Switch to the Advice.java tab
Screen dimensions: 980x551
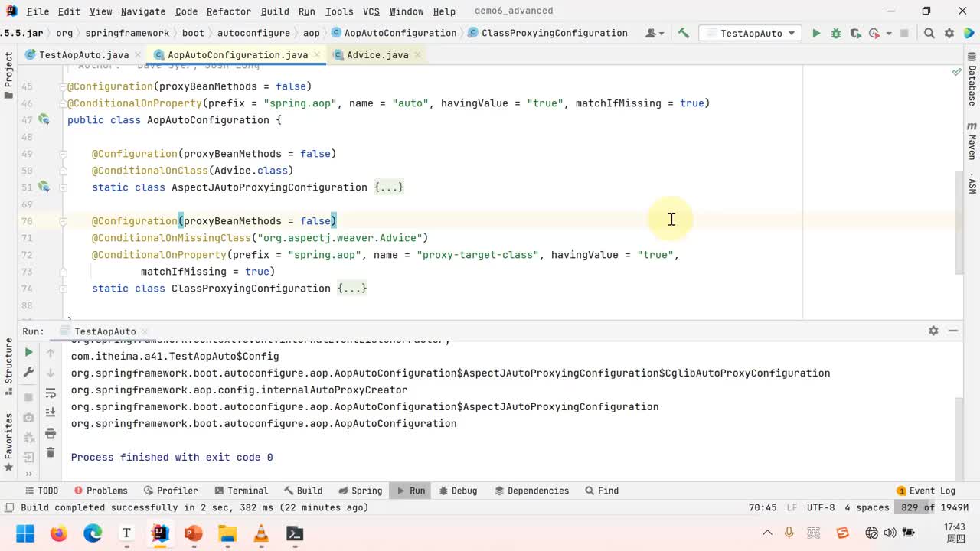point(377,54)
